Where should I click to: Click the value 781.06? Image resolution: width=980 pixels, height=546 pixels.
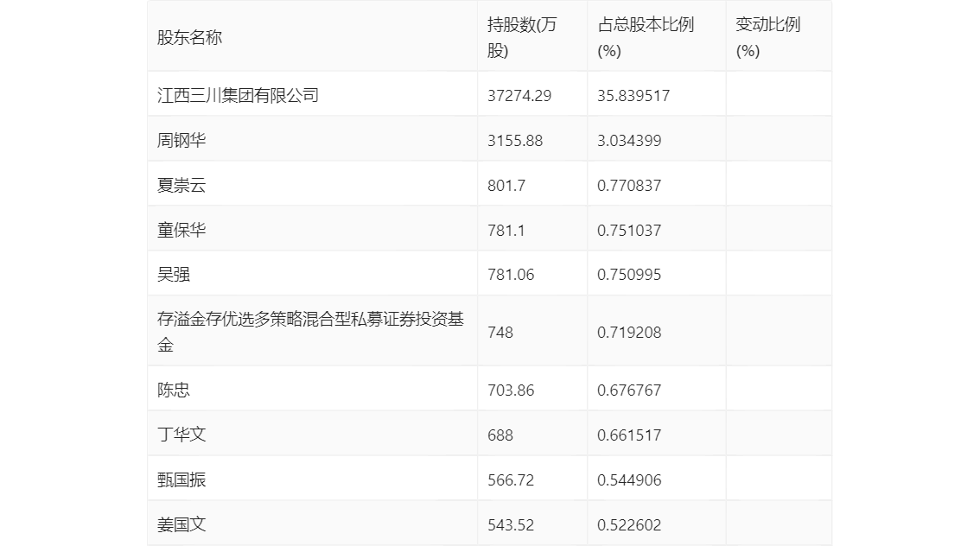(x=511, y=274)
